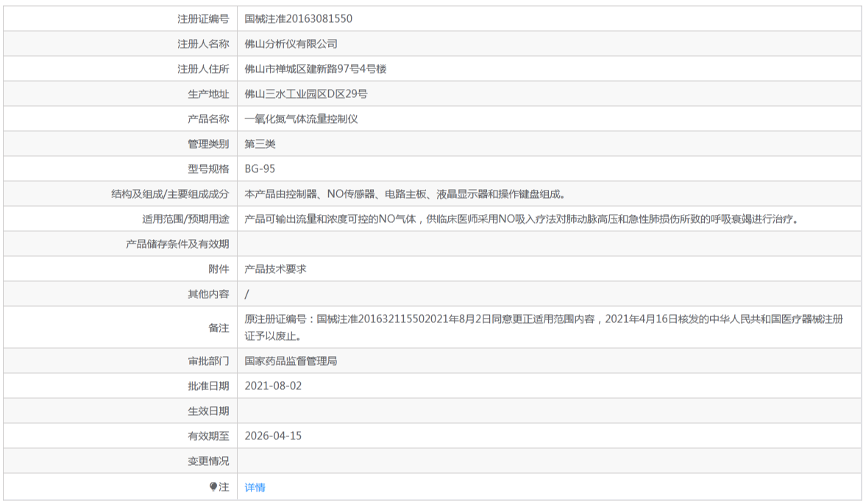Click the production address 佛山三水工业园区D区29号

(305, 94)
